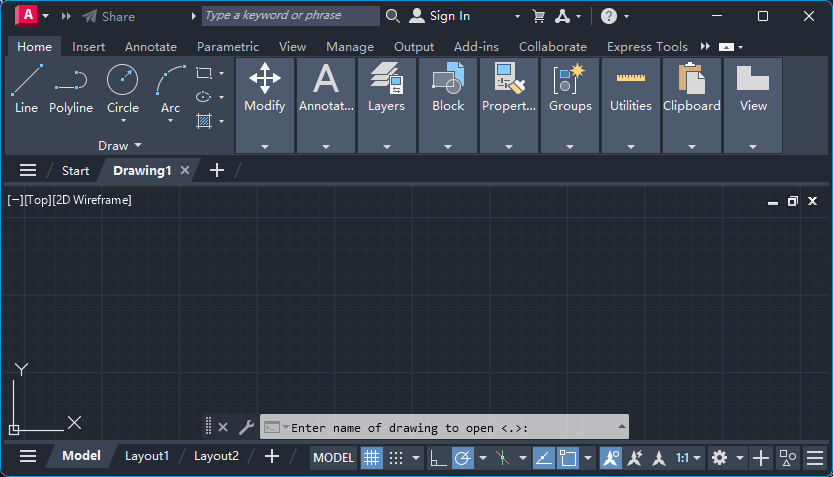833x477 pixels.
Task: Go to the Start tab
Action: pos(75,171)
